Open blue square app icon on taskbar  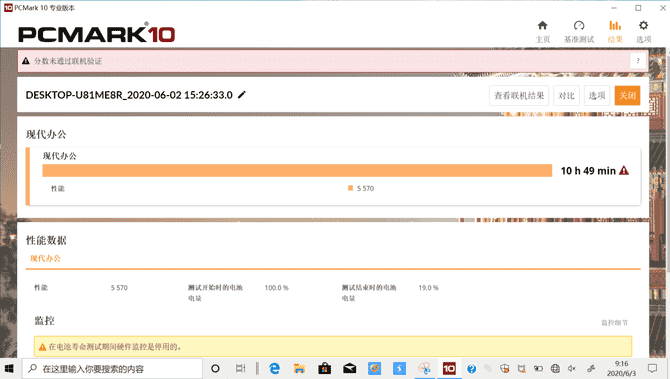click(399, 368)
